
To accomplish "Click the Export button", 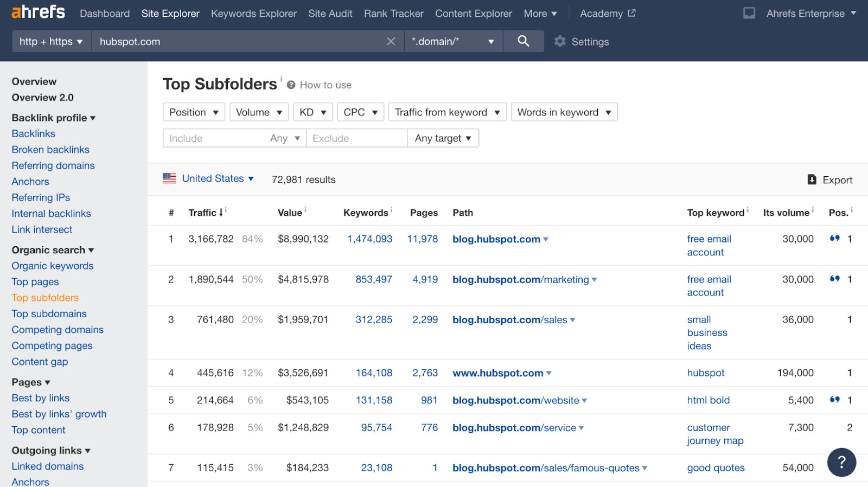I will [830, 180].
